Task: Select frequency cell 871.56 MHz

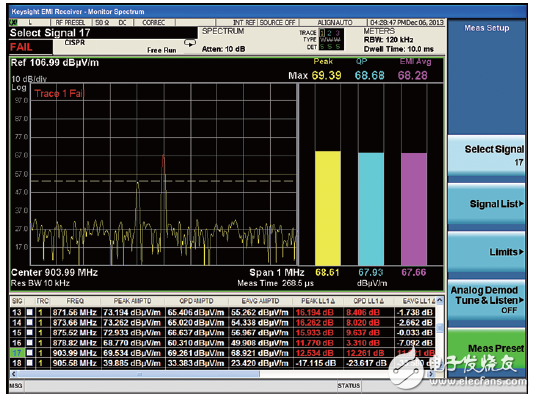Action: click(75, 312)
